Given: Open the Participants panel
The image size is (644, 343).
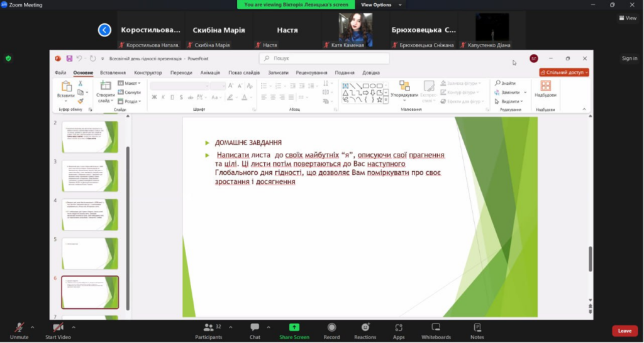Looking at the screenshot, I should click(208, 329).
